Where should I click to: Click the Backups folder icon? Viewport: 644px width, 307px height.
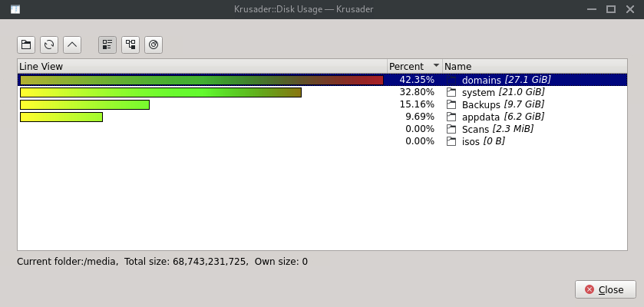pos(451,104)
